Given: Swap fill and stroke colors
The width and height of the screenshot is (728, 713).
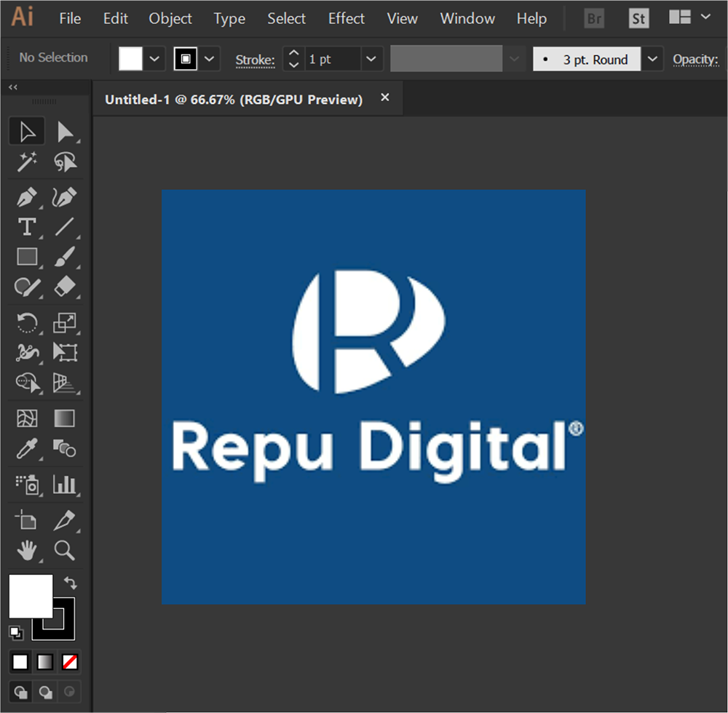Looking at the screenshot, I should tap(70, 583).
